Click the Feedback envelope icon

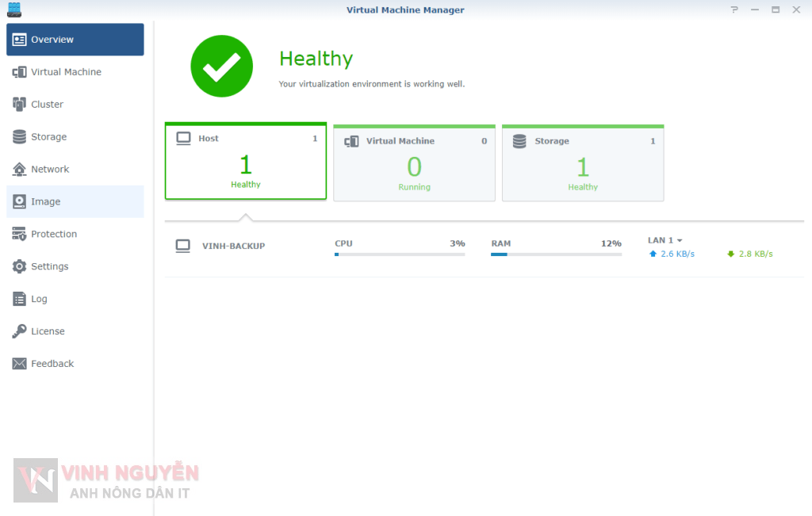click(x=20, y=364)
